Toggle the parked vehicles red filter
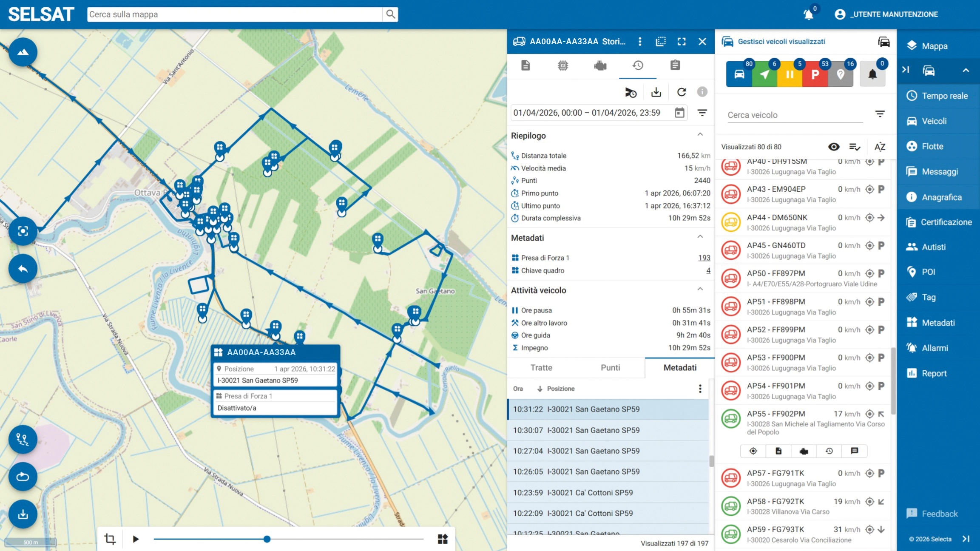980x551 pixels. [x=815, y=74]
